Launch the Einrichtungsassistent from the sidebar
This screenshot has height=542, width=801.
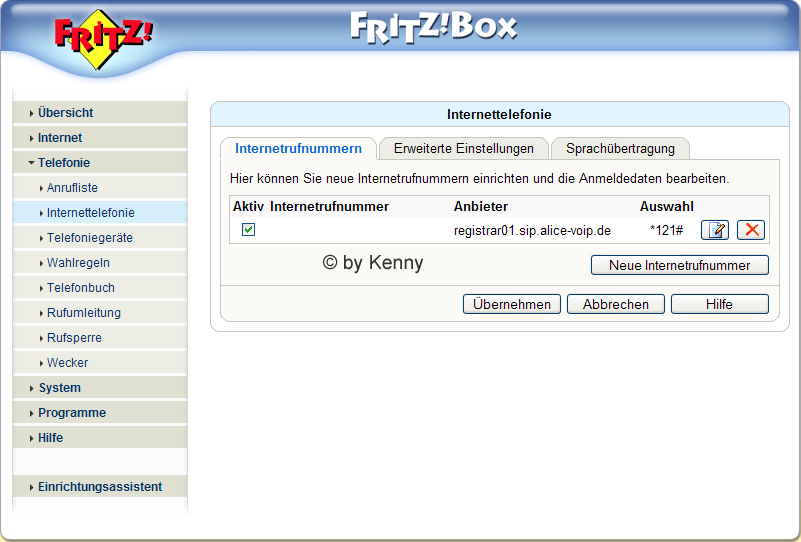click(99, 487)
